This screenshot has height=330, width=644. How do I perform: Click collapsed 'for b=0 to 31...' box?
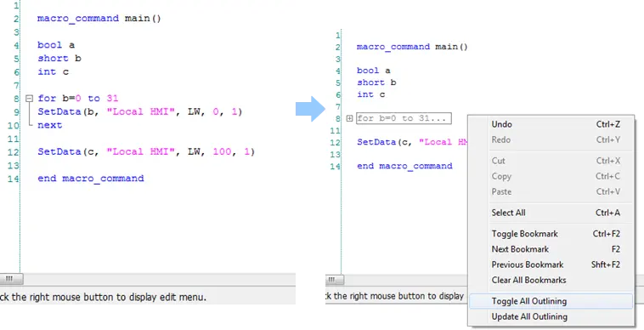point(404,118)
